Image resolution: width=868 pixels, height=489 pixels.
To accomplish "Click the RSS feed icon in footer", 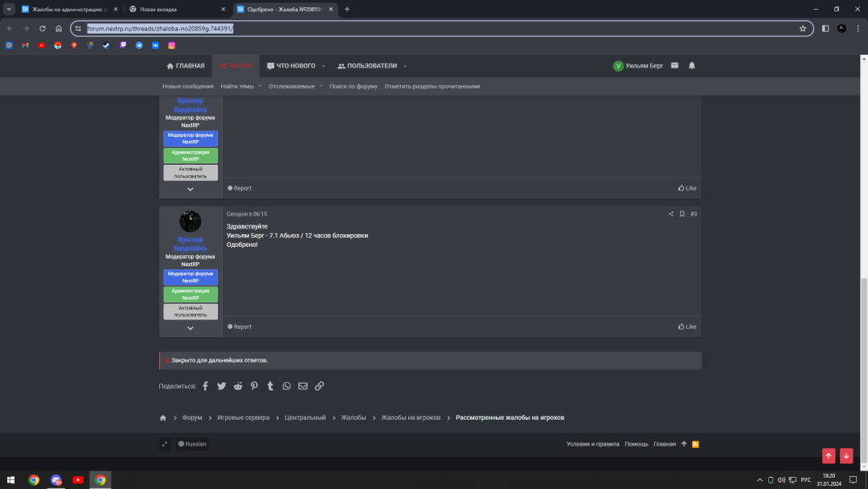I will pyautogui.click(x=696, y=444).
